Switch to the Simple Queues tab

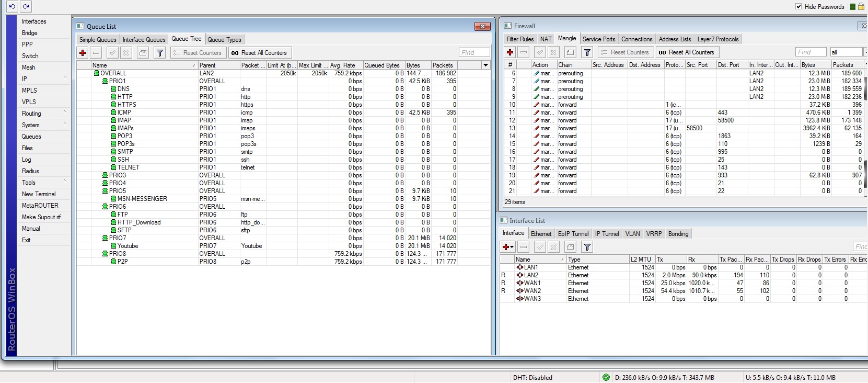[98, 40]
